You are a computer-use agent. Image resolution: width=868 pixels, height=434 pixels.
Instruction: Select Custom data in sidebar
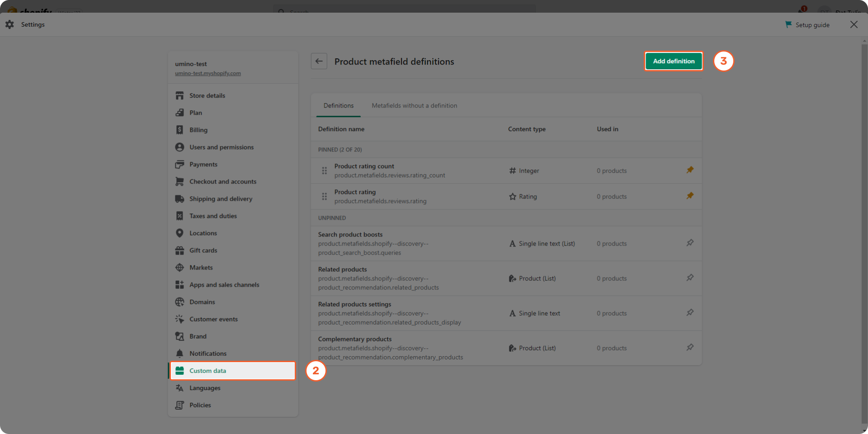click(x=208, y=371)
